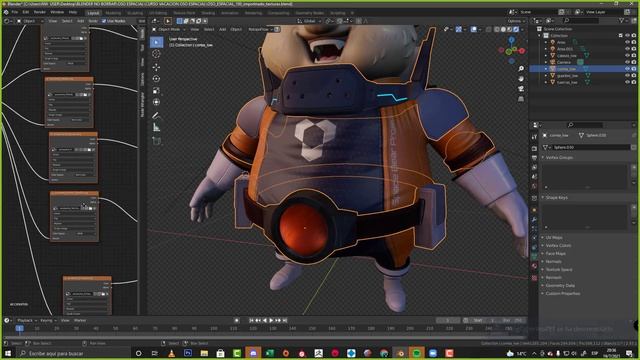
Task: Open the Render properties tab icon
Action: click(x=534, y=148)
